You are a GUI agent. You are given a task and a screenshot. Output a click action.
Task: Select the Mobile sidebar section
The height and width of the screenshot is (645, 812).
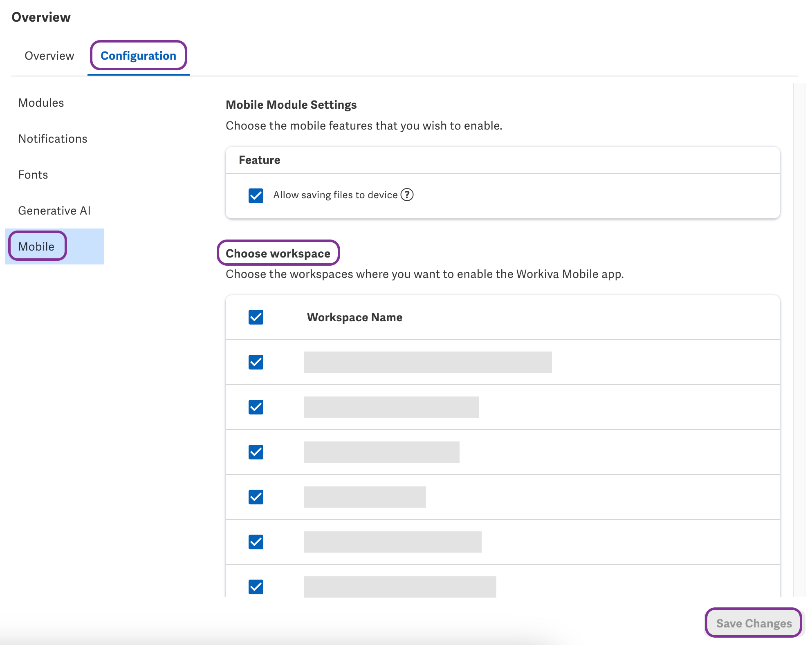36,246
